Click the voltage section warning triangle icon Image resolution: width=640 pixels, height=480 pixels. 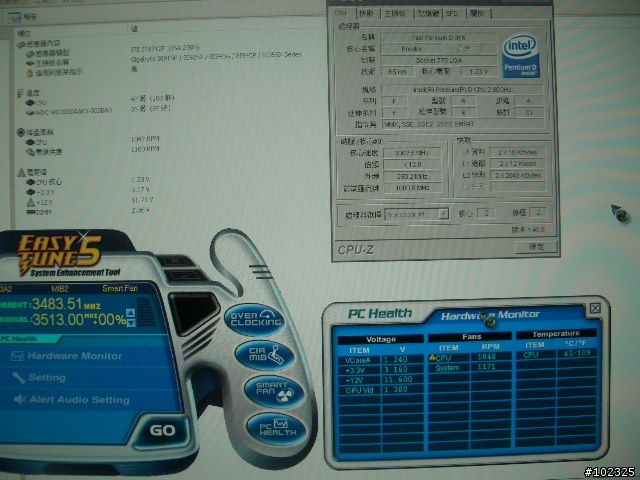click(22, 172)
